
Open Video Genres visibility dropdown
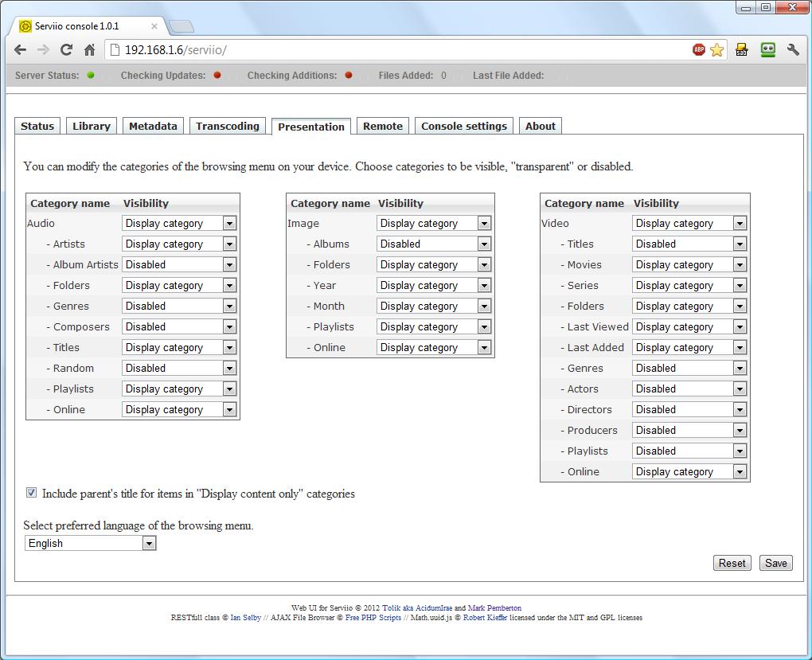coord(689,368)
